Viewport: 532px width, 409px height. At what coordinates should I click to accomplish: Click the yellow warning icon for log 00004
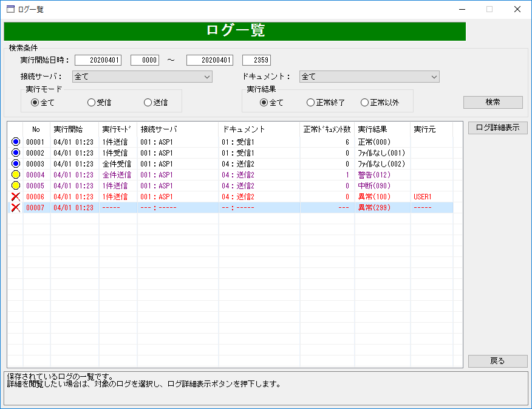pos(16,175)
